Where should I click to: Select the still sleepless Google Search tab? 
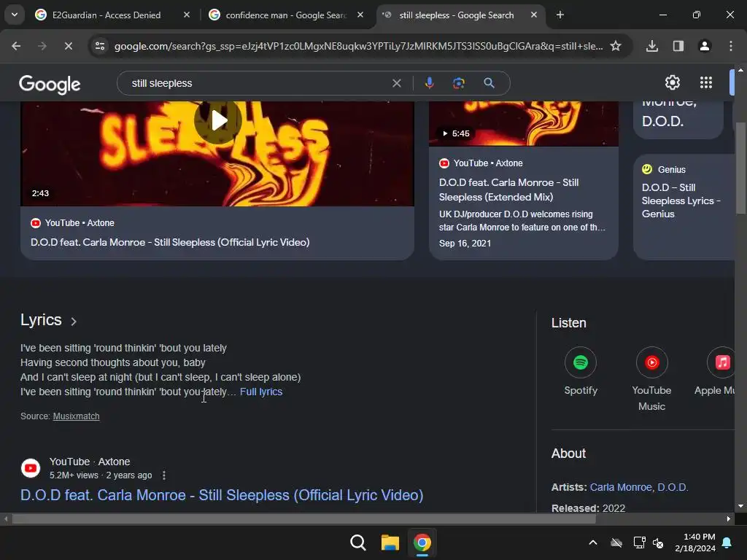(457, 15)
